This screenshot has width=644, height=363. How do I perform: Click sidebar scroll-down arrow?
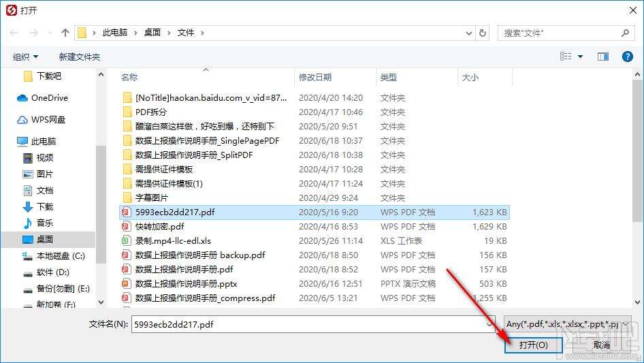pyautogui.click(x=101, y=302)
